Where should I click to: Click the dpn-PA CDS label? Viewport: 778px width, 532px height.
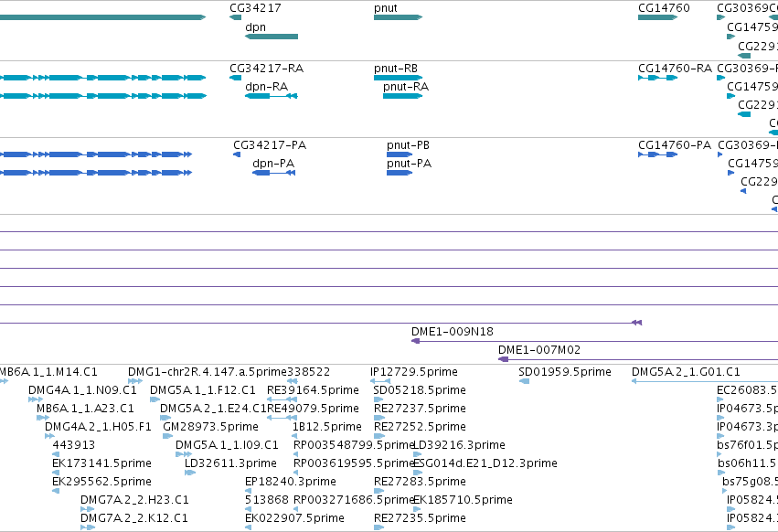(273, 164)
